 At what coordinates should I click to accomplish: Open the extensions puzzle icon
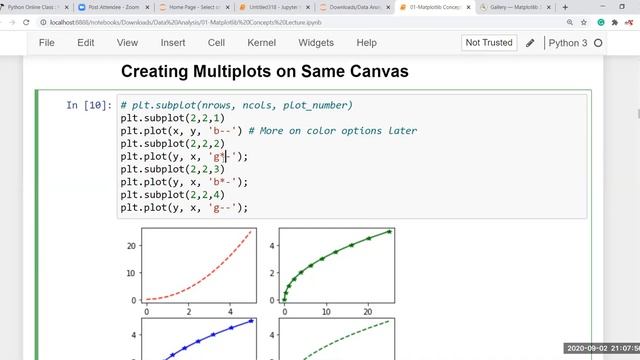point(615,22)
